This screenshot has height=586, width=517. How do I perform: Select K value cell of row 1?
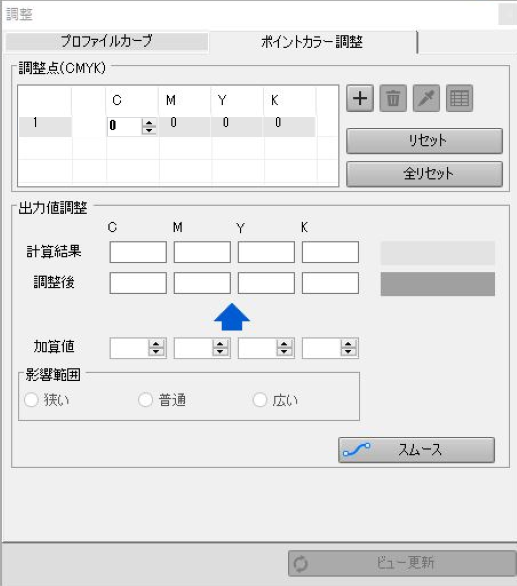tap(290, 126)
